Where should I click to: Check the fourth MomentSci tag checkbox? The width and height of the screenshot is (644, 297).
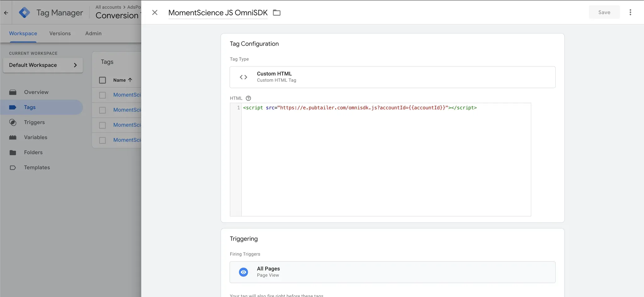pos(103,140)
